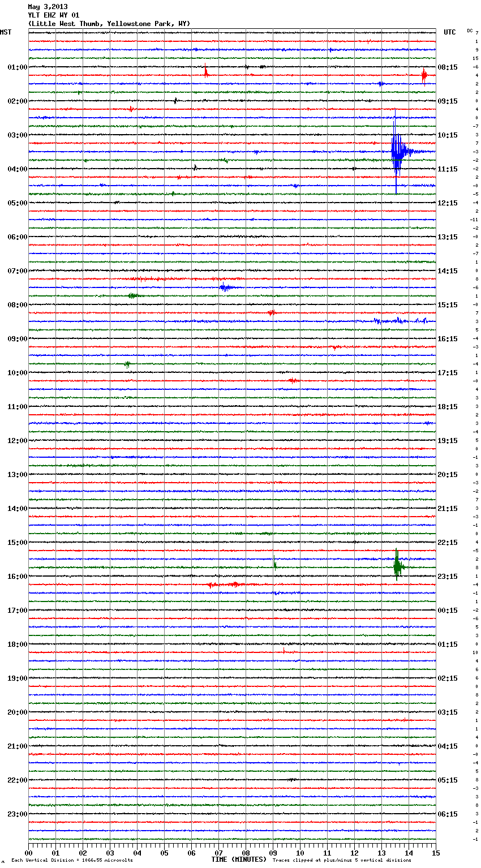Click minute tick label 00 on bottom axis
This screenshot has height=868, width=481.
pos(28,853)
